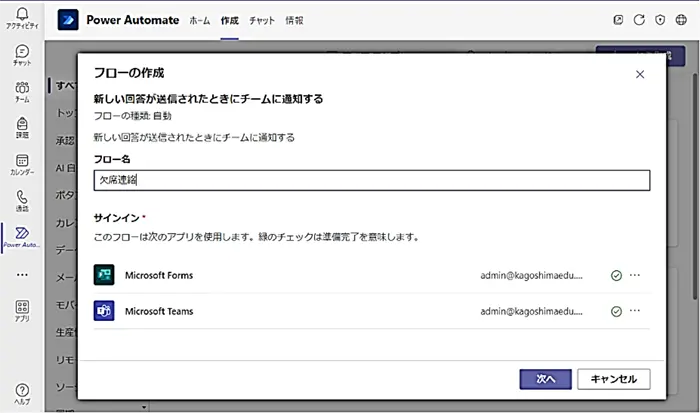Image resolution: width=700 pixels, height=413 pixels.
Task: Open more options for Microsoft Forms connection
Action: pyautogui.click(x=635, y=275)
